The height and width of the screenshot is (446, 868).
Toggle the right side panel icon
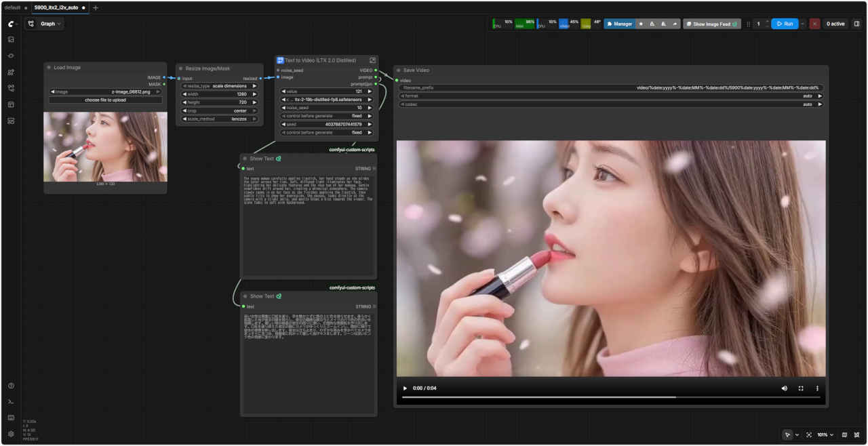[x=856, y=24]
